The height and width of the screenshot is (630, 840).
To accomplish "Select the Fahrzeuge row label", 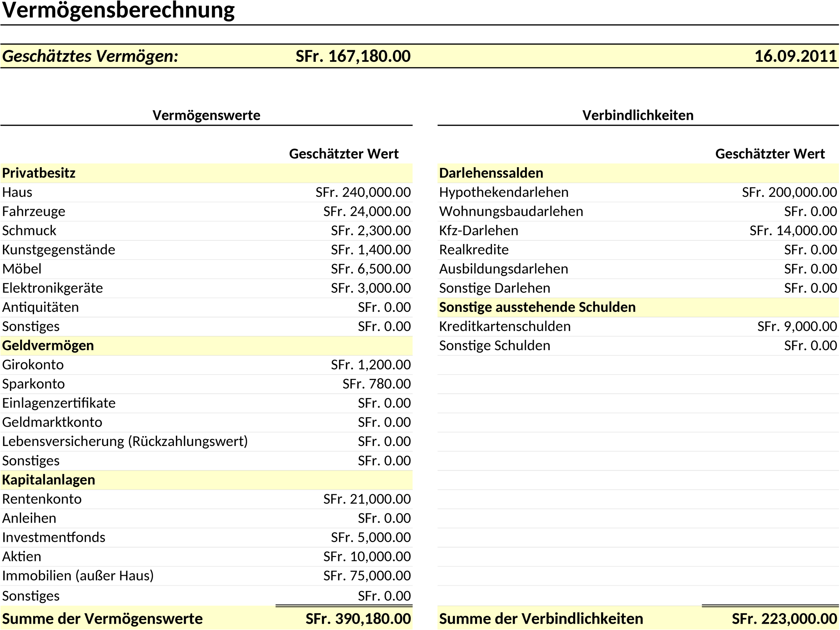I will [x=33, y=211].
